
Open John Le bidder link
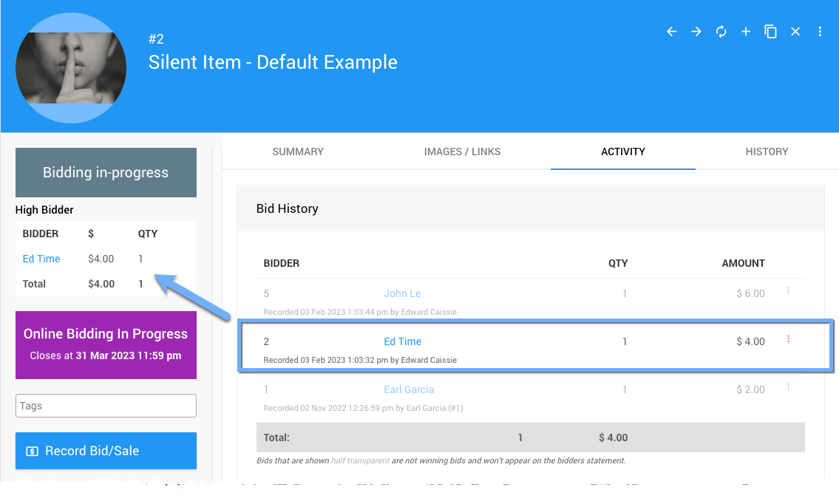click(x=402, y=293)
